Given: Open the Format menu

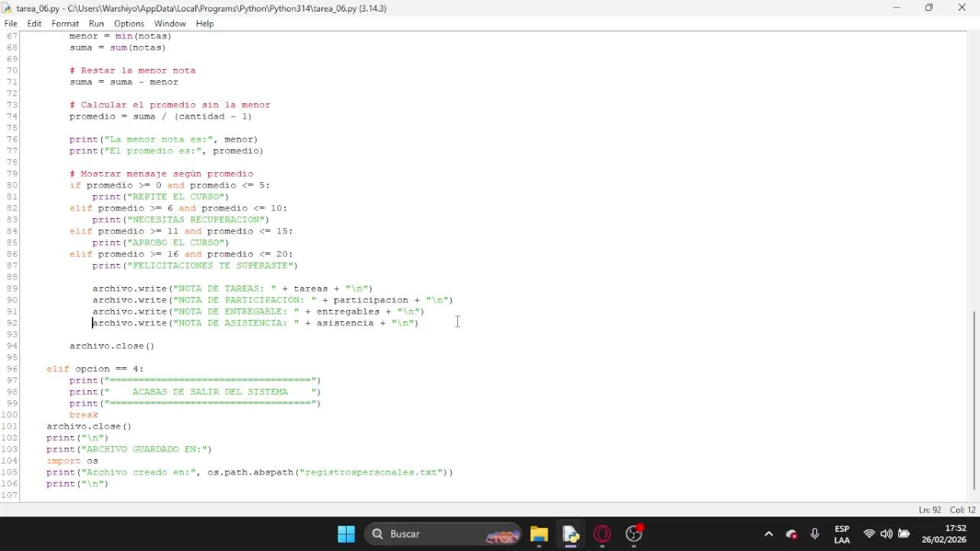Looking at the screenshot, I should [65, 24].
